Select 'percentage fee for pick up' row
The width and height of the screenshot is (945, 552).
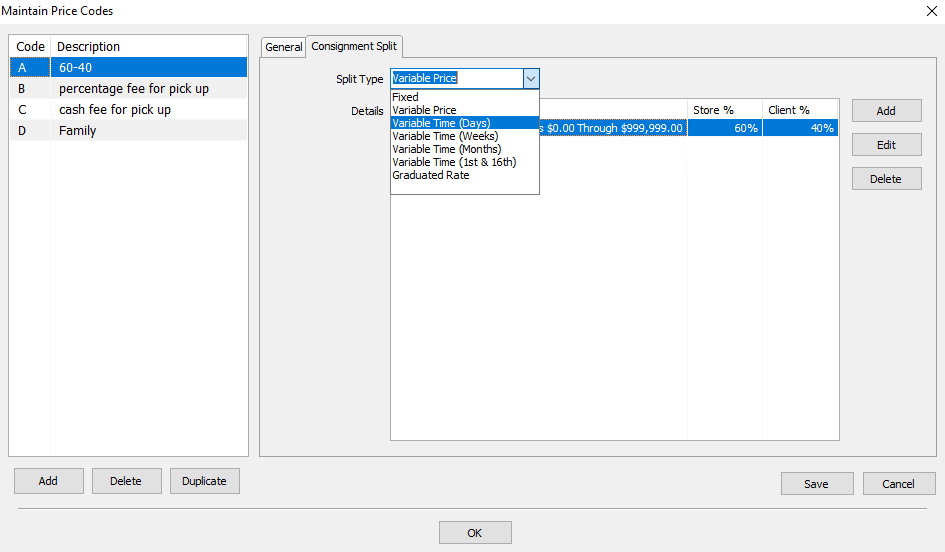coord(128,89)
